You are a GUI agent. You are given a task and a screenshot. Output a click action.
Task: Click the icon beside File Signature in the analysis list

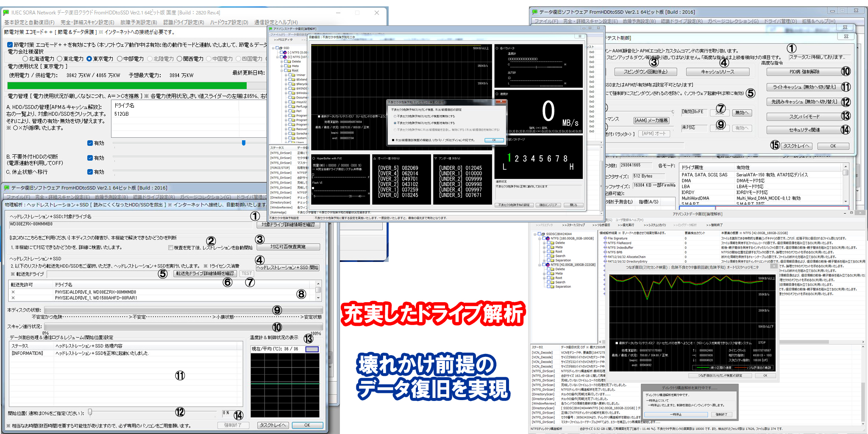pos(605,239)
